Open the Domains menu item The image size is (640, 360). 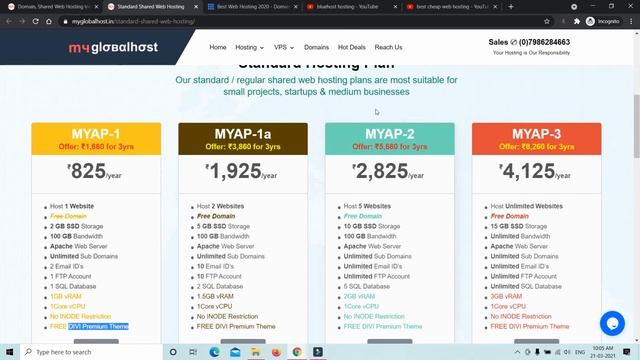[316, 47]
